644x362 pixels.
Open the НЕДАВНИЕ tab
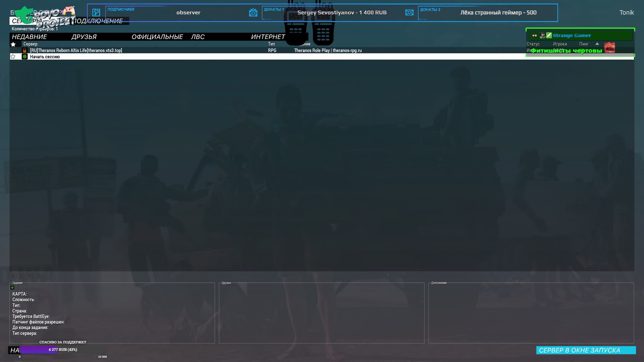[29, 37]
